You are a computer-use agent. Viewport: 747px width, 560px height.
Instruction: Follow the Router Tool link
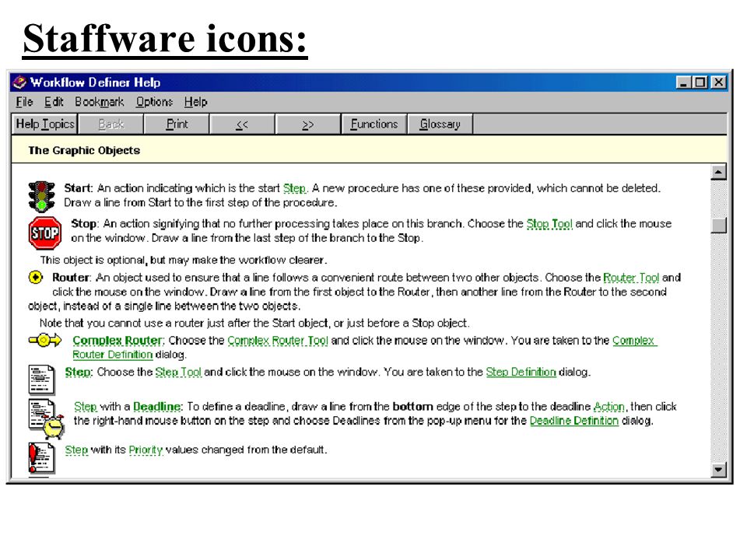pos(631,277)
